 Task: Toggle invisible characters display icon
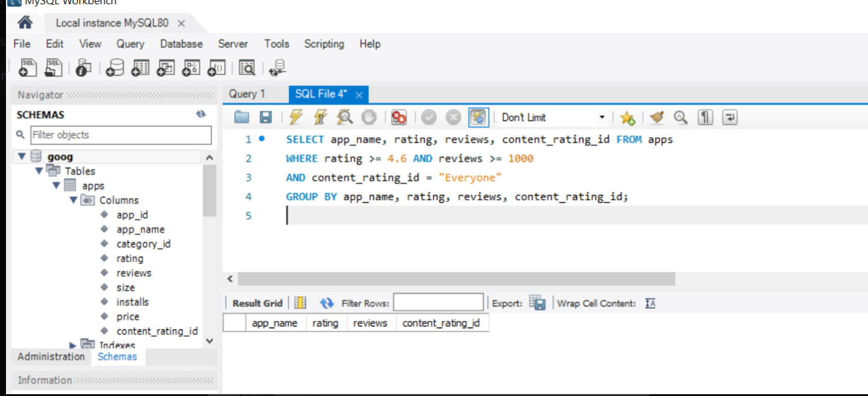tap(705, 118)
